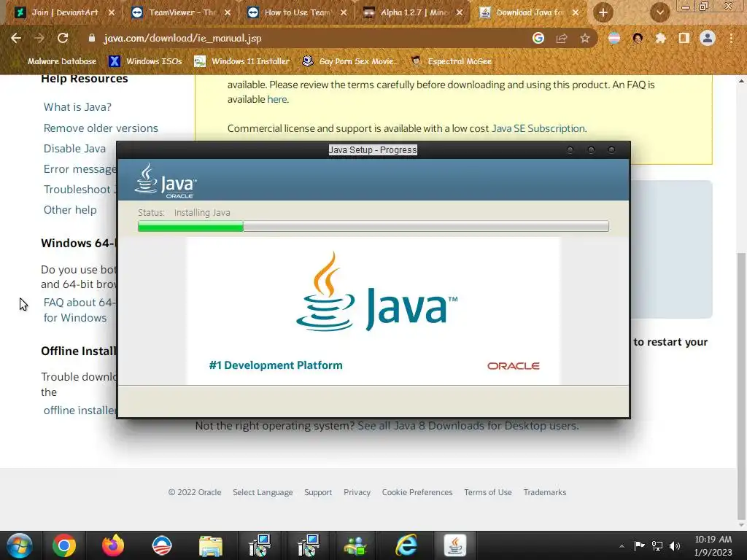Screen dimensions: 747x560
Task: Close the Join | DeviantArt tab
Action: (112, 12)
